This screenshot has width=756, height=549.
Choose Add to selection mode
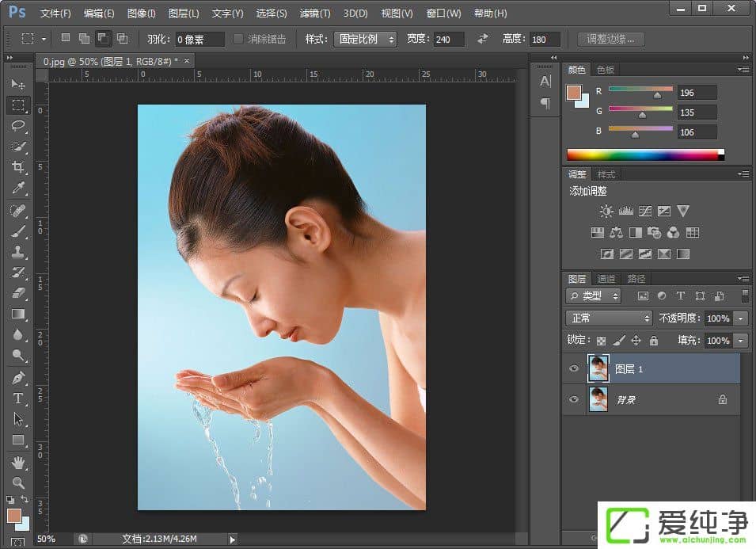tap(85, 38)
